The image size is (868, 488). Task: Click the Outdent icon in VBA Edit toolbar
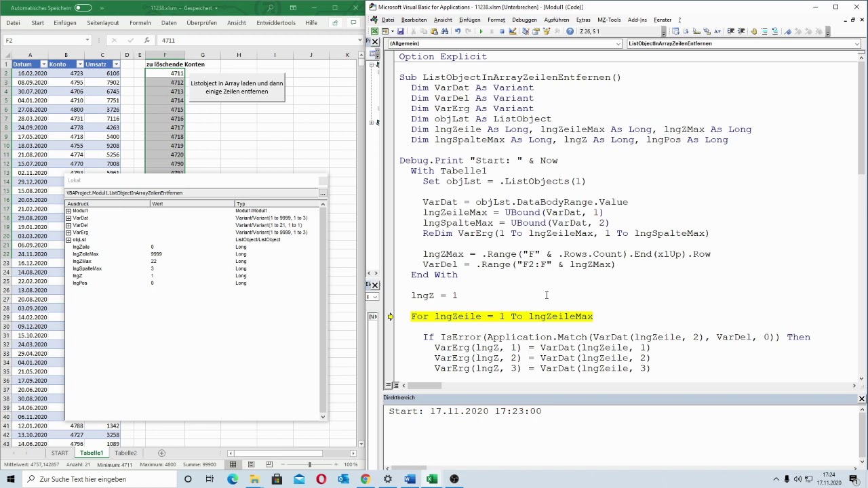tap(742, 31)
